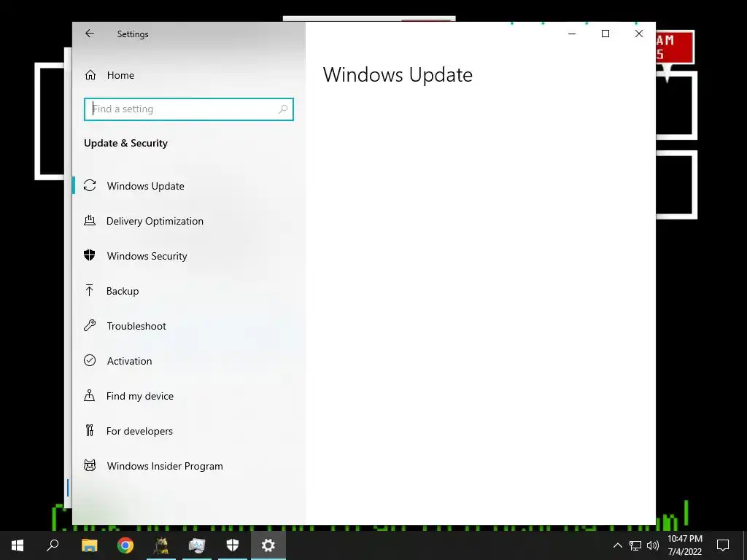Open Home from the house icon
The height and width of the screenshot is (560, 747).
(x=90, y=75)
